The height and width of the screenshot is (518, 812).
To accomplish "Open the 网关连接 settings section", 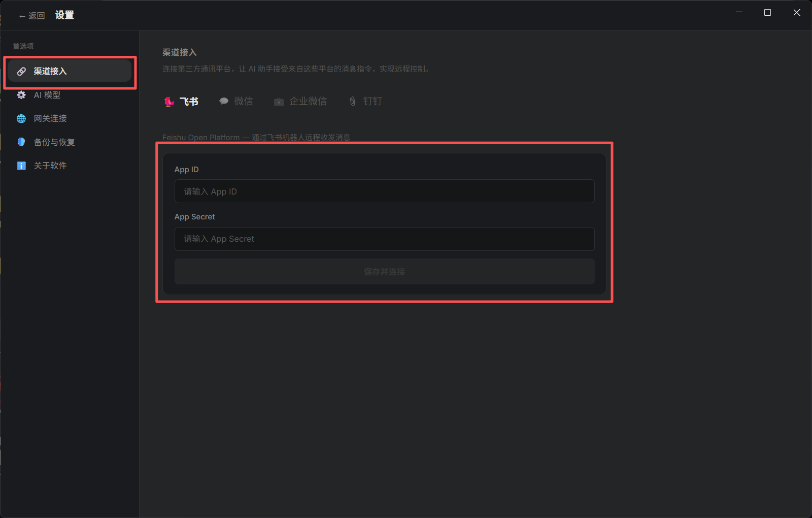I will (x=70, y=118).
